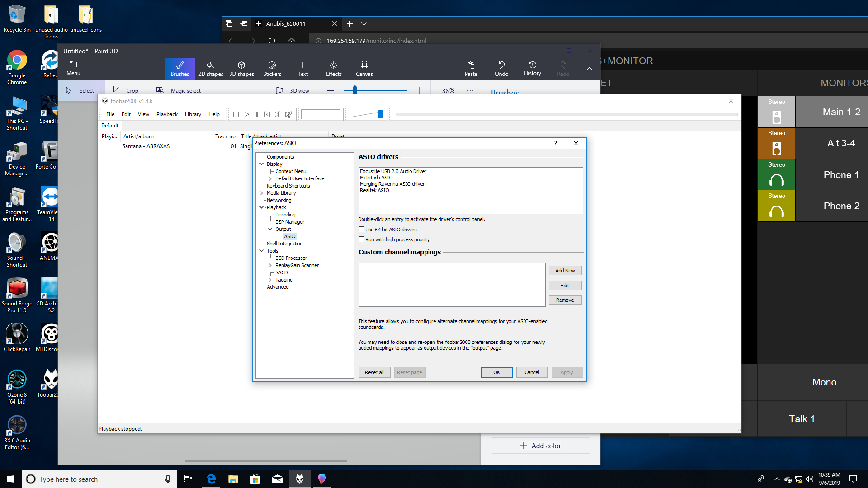Image resolution: width=868 pixels, height=488 pixels.
Task: Open the Playback menu
Action: 167,114
